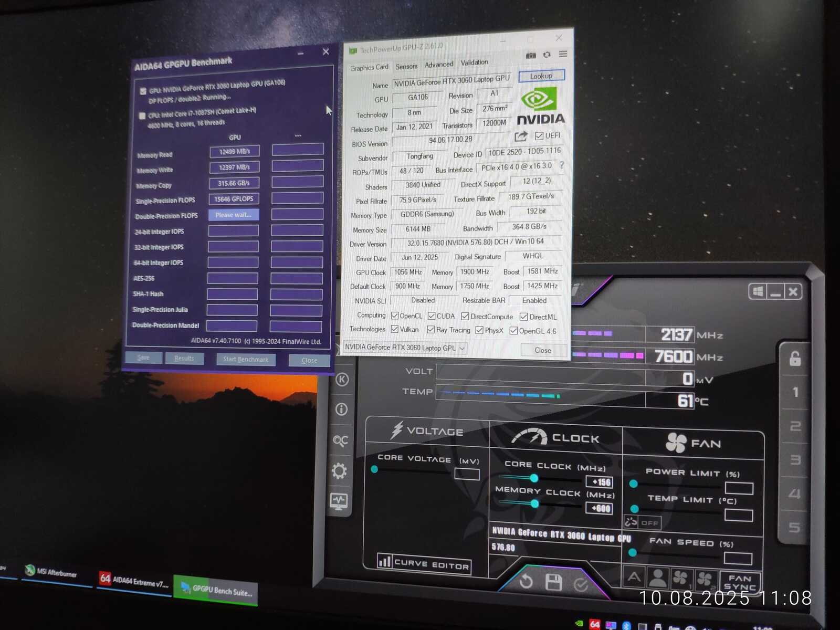Click the Afterburner profile lock icon
Image resolution: width=840 pixels, height=630 pixels.
795,359
